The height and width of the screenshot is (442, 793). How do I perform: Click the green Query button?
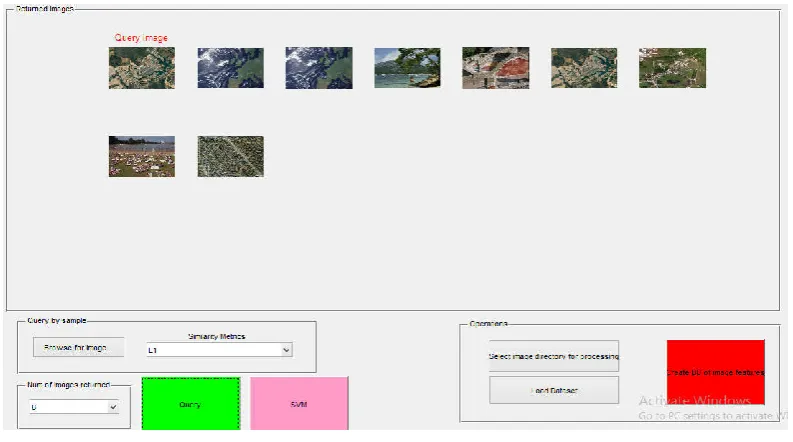[x=191, y=404]
